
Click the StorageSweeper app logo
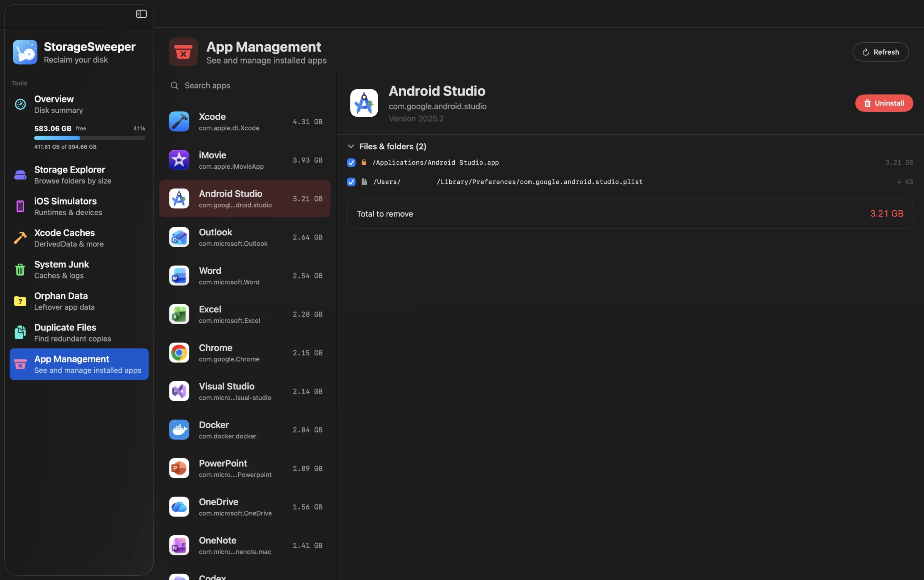click(x=25, y=52)
